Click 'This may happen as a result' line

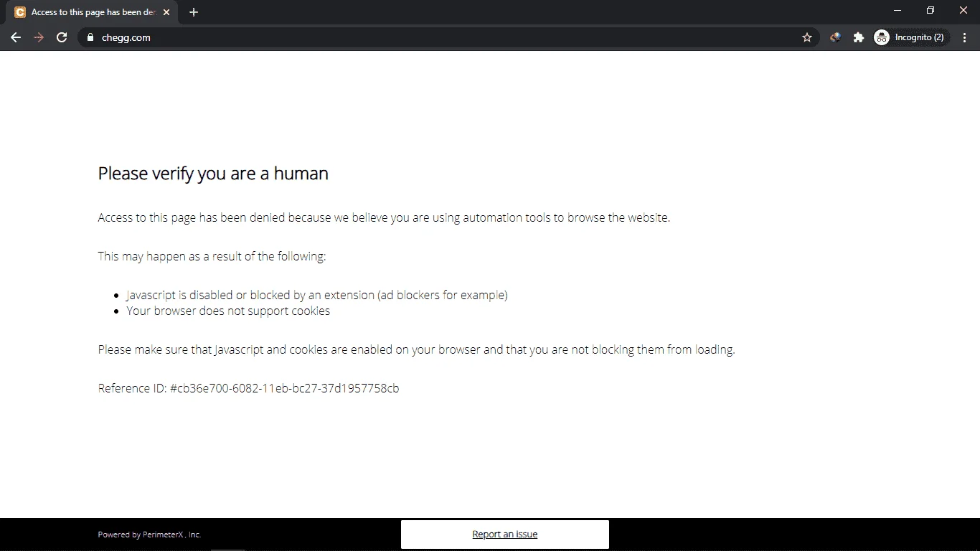pos(212,256)
